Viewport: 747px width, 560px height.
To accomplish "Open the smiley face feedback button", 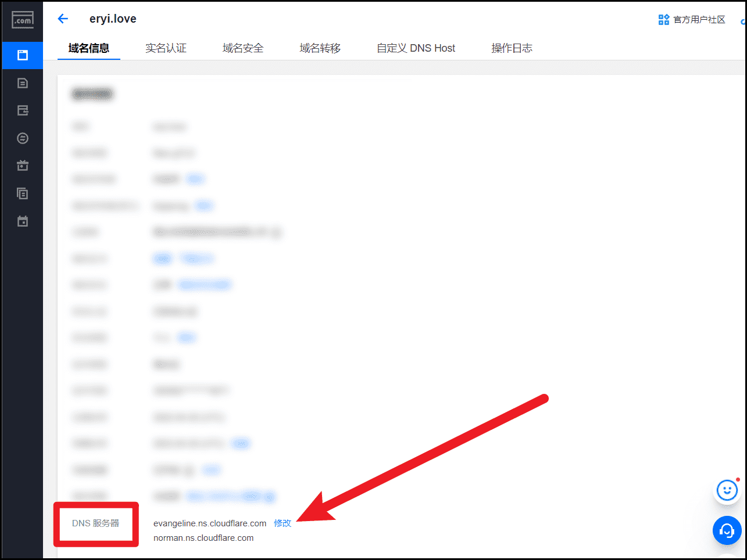I will (x=727, y=490).
